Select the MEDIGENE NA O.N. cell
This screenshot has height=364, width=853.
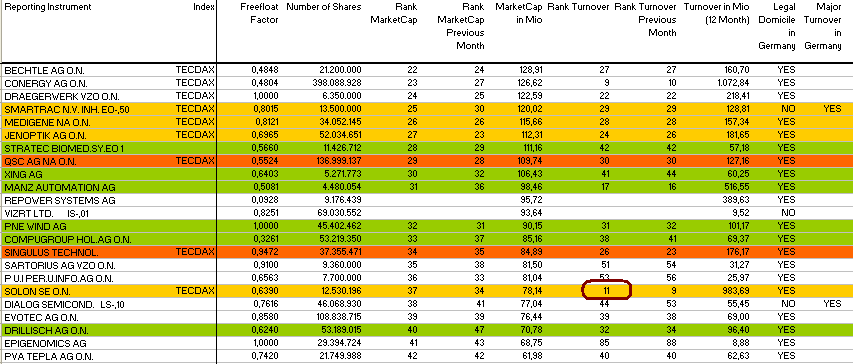48,122
